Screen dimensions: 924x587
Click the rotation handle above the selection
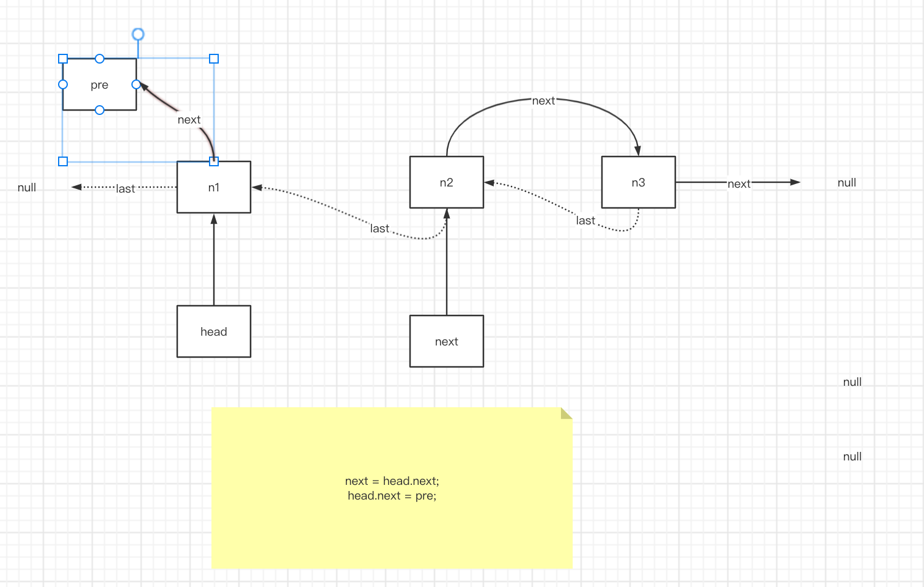pyautogui.click(x=138, y=34)
